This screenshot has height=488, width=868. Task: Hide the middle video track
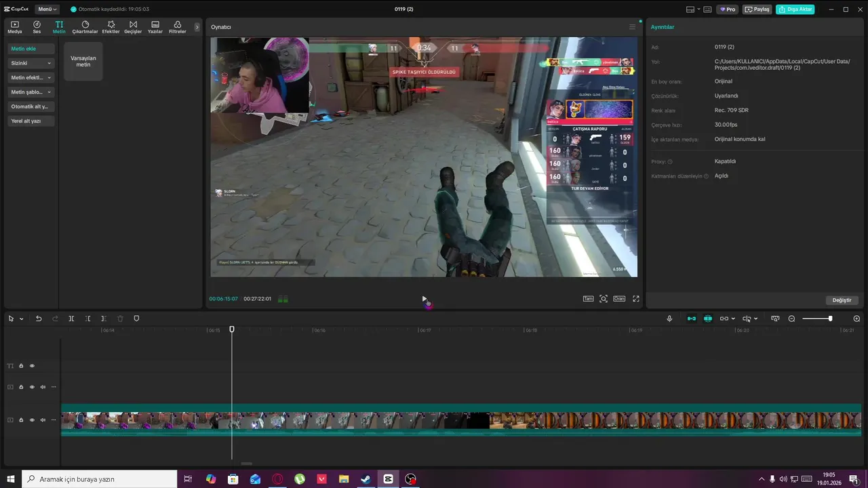32,387
